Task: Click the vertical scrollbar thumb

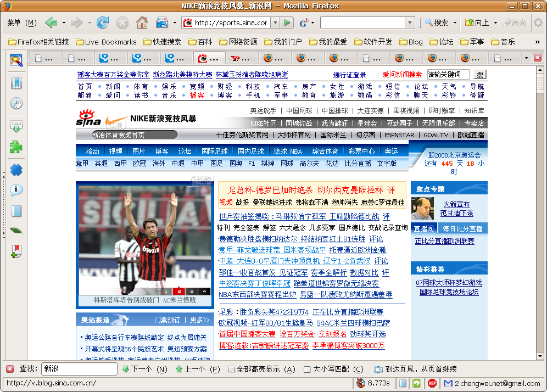Action: click(x=540, y=83)
